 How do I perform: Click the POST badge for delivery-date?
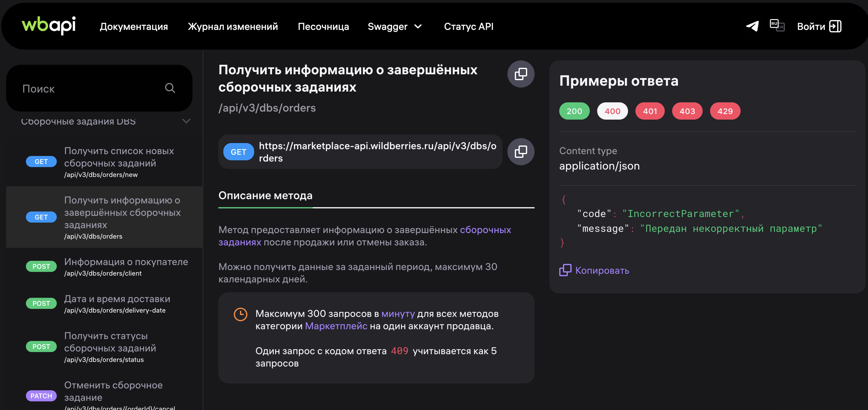(x=41, y=304)
